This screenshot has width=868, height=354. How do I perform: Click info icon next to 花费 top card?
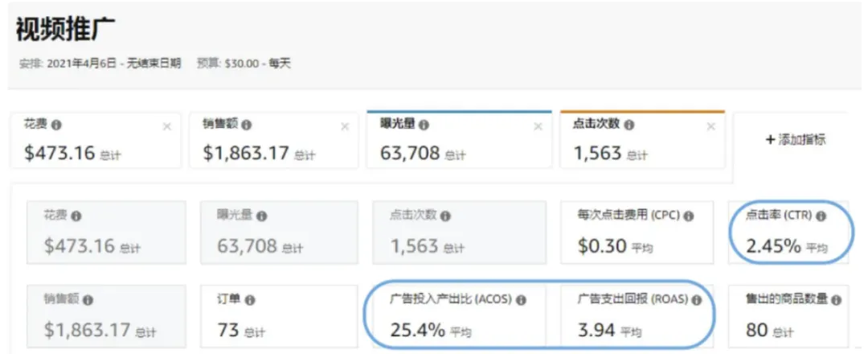tap(56, 126)
